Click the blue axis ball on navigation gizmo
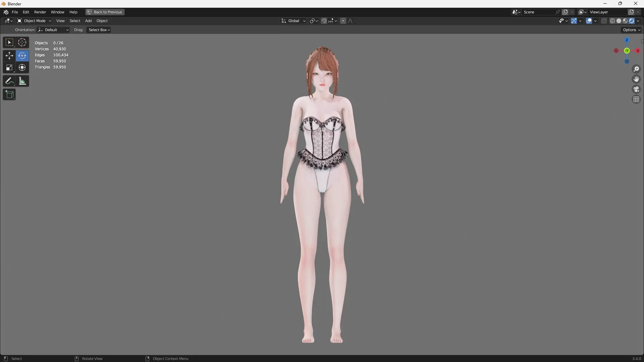644x362 pixels. (x=627, y=62)
